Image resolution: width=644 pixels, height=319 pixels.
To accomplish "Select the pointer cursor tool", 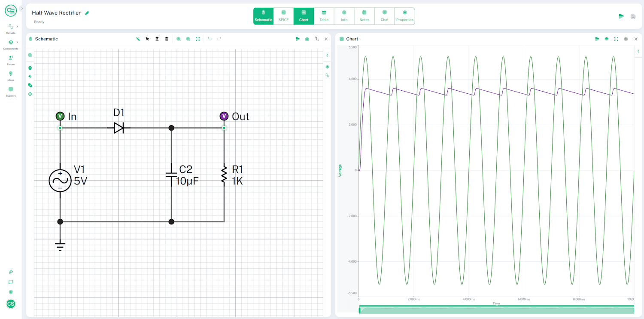I will coord(147,39).
